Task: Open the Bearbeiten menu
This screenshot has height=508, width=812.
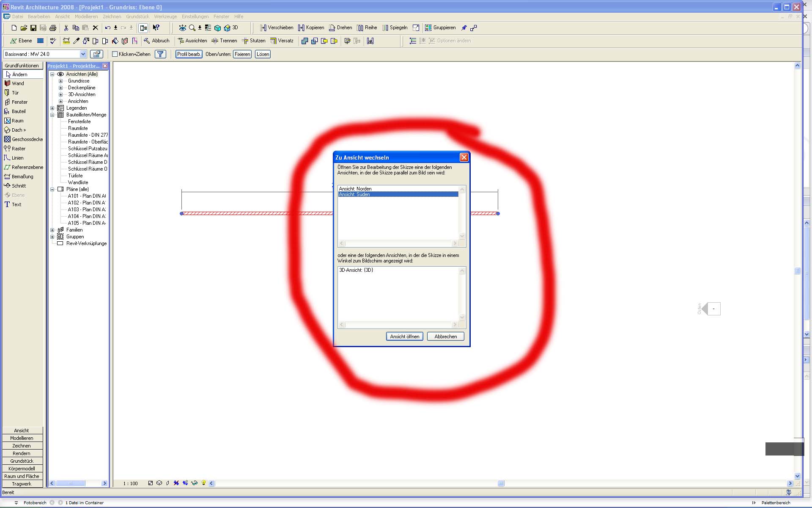Action: pos(39,17)
